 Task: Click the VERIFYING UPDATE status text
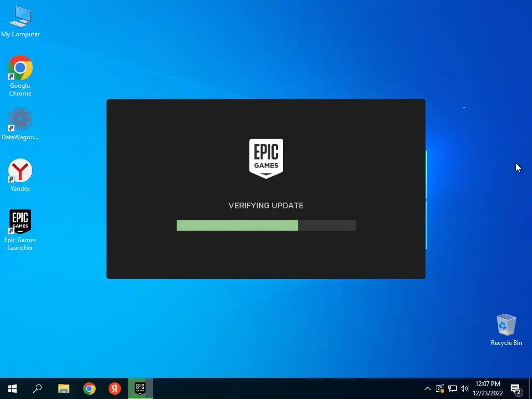pos(266,206)
